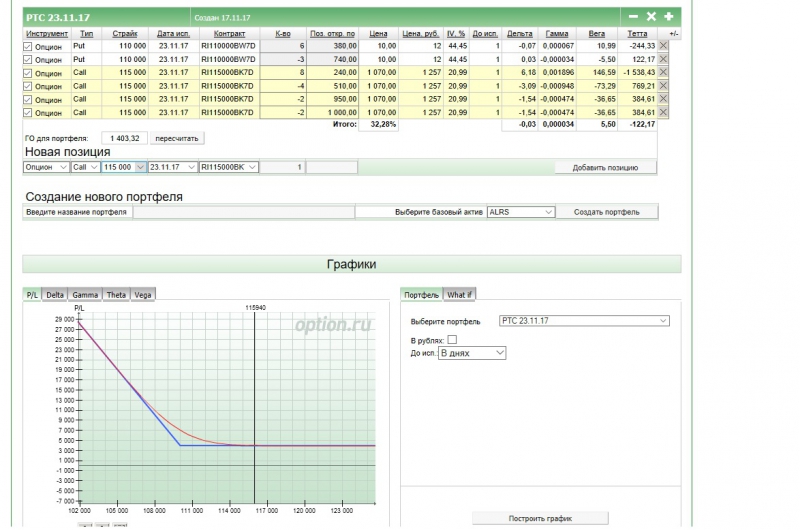Delete the second Put row with quantity -3
Image resolution: width=800 pixels, height=530 pixels.
click(663, 60)
